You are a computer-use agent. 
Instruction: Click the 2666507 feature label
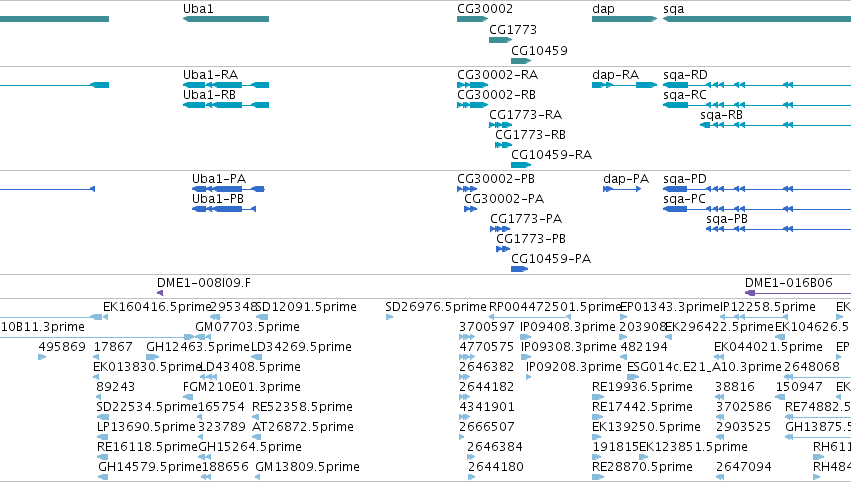[487, 427]
